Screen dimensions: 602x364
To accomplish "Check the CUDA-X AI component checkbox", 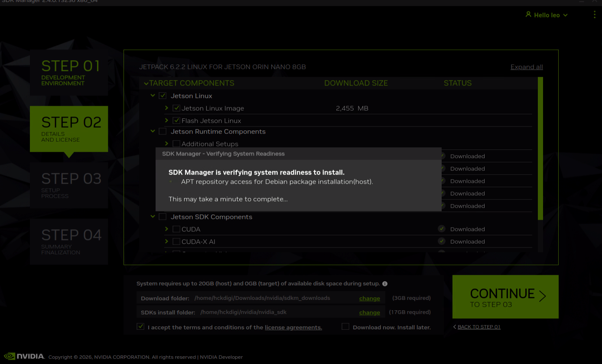I will point(176,242).
